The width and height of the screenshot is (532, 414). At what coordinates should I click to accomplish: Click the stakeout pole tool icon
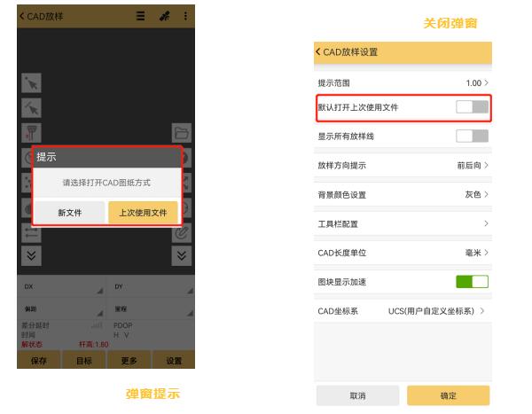click(31, 134)
